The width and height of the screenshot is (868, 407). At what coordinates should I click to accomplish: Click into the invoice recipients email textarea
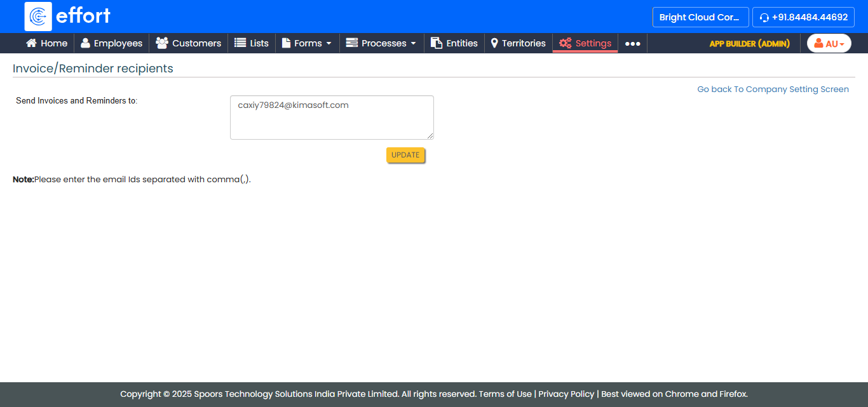click(x=332, y=117)
